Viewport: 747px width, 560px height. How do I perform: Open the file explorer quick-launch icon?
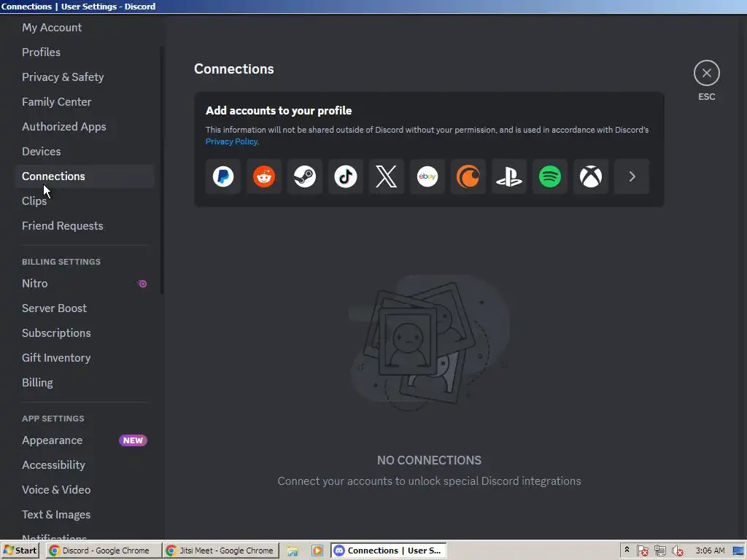point(293,551)
